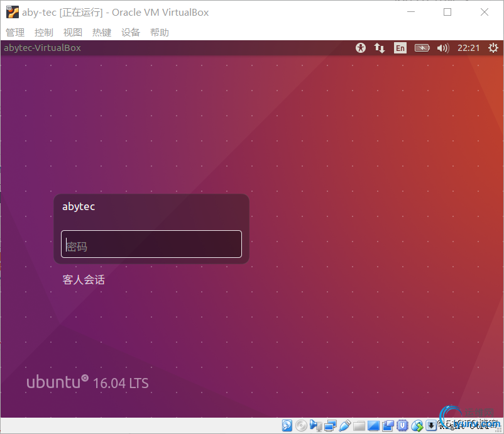The image size is (504, 434).
Task: Click the abytec-VirtualBox hostname label
Action: [x=43, y=48]
